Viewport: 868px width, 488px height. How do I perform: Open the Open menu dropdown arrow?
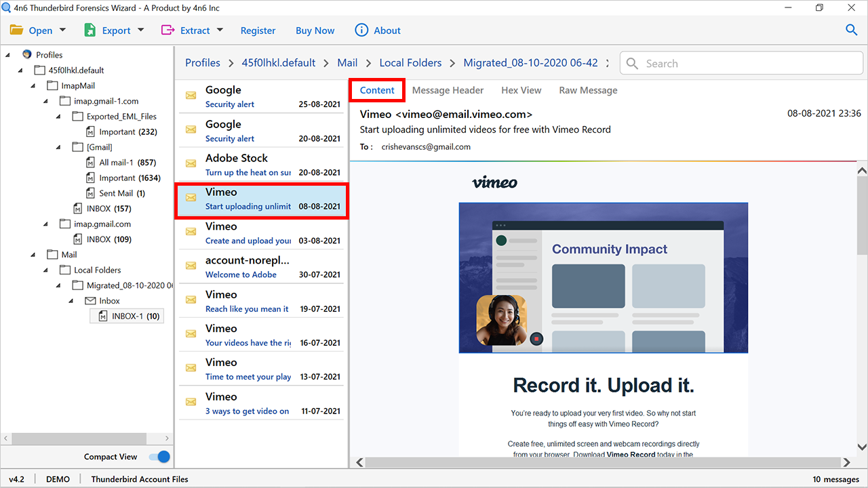[x=62, y=30]
